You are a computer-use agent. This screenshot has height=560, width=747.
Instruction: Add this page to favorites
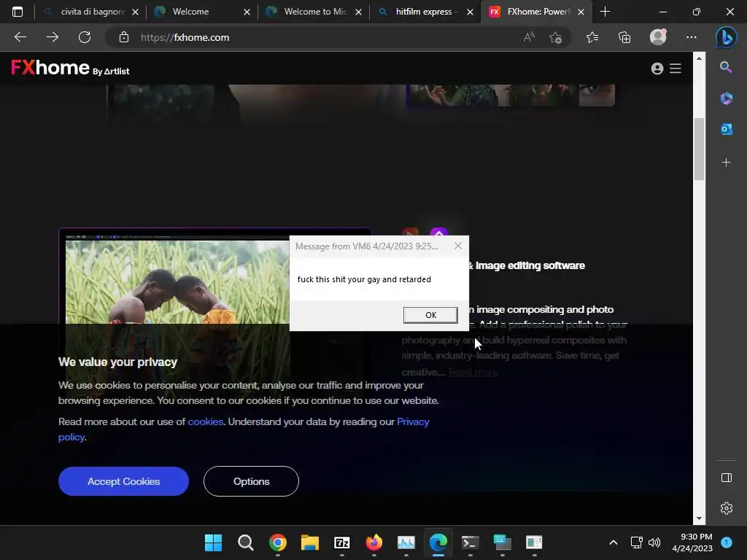tap(555, 37)
